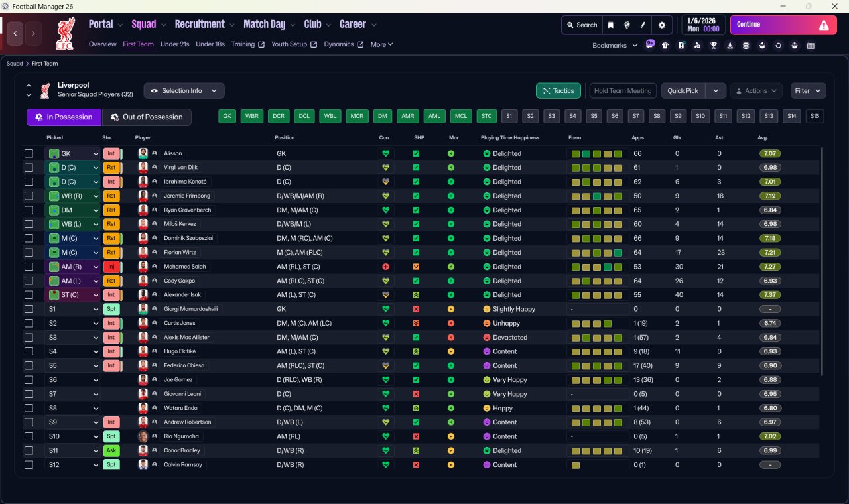Select the AMR position slot button

tap(408, 117)
